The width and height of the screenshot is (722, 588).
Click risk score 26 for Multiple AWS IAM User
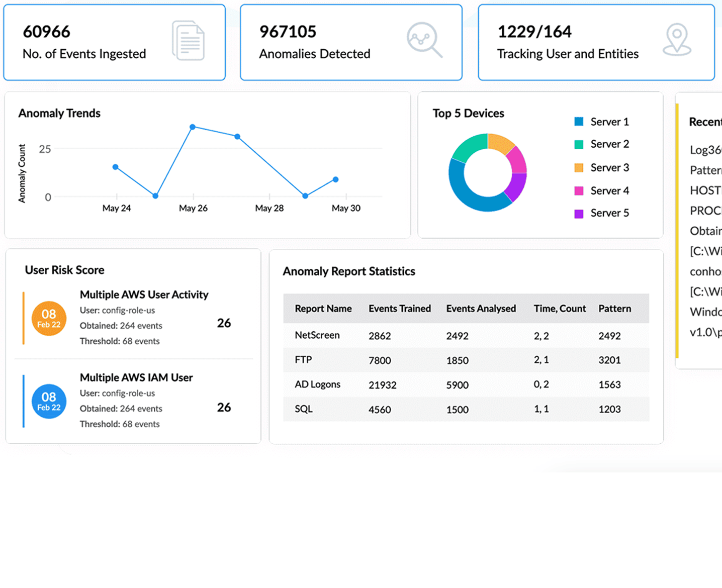(224, 408)
